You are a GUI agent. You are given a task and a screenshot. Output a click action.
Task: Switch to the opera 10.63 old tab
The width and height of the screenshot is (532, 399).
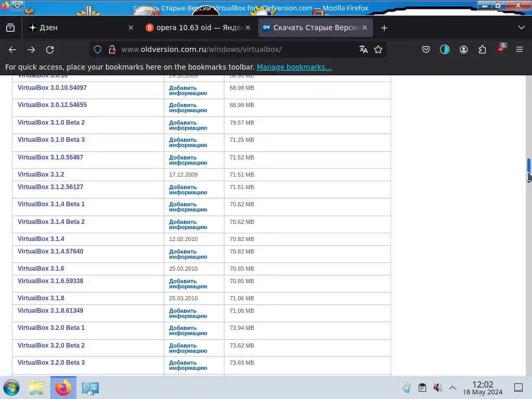point(198,28)
